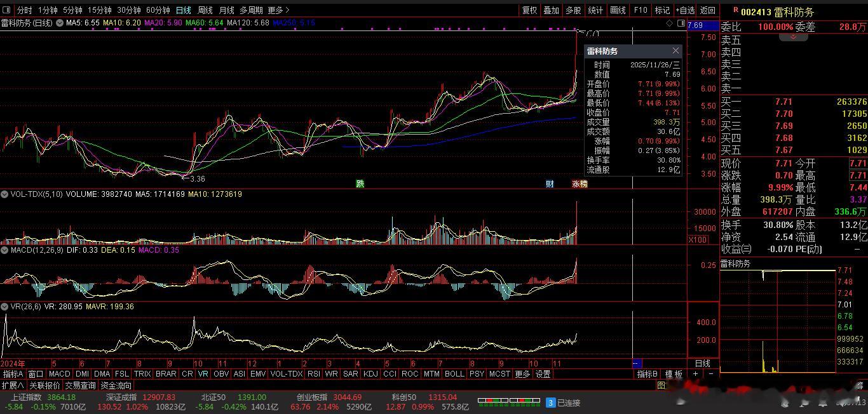
Task: Open the 设置 indicator settings
Action: [543, 374]
